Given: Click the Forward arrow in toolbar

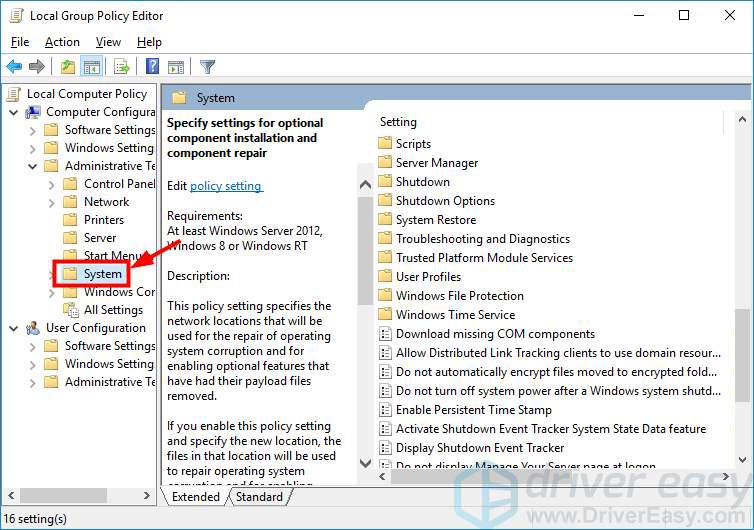Looking at the screenshot, I should tap(37, 67).
